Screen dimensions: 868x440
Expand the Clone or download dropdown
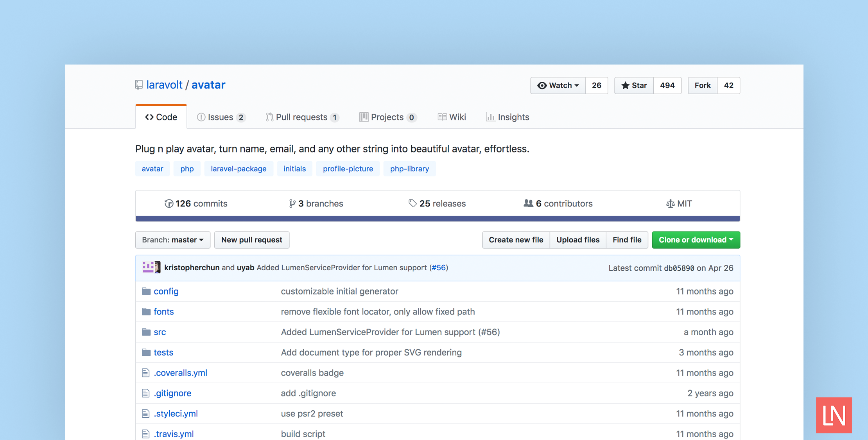(x=695, y=240)
